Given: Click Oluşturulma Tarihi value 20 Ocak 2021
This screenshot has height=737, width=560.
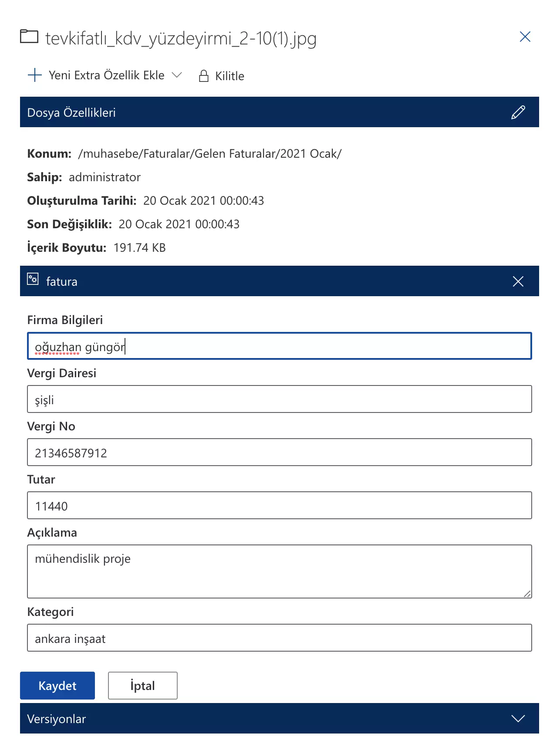Looking at the screenshot, I should click(203, 201).
